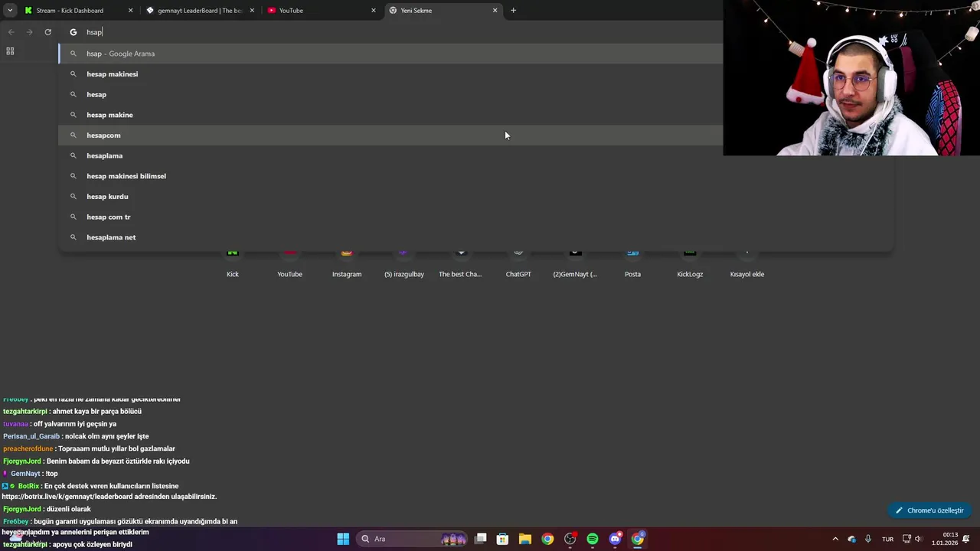This screenshot has width=980, height=551.
Task: Click chat username 'BotRix'
Action: [x=28, y=486]
